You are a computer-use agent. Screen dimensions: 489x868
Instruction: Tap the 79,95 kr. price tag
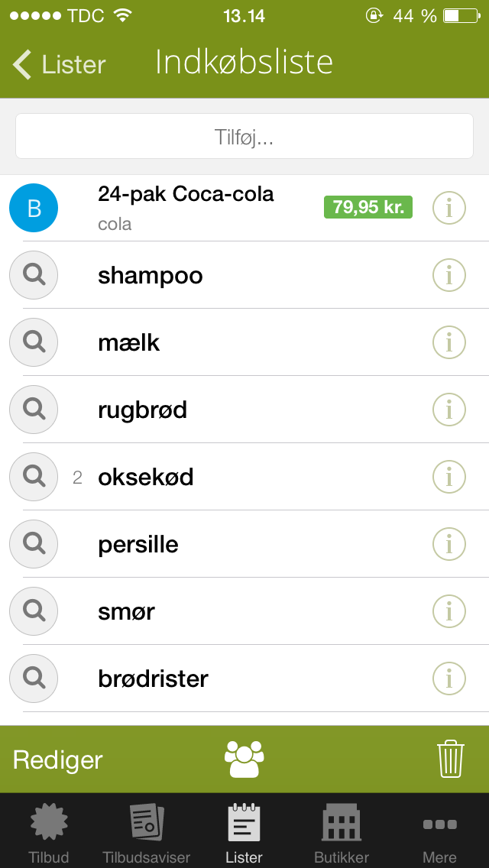coord(368,207)
